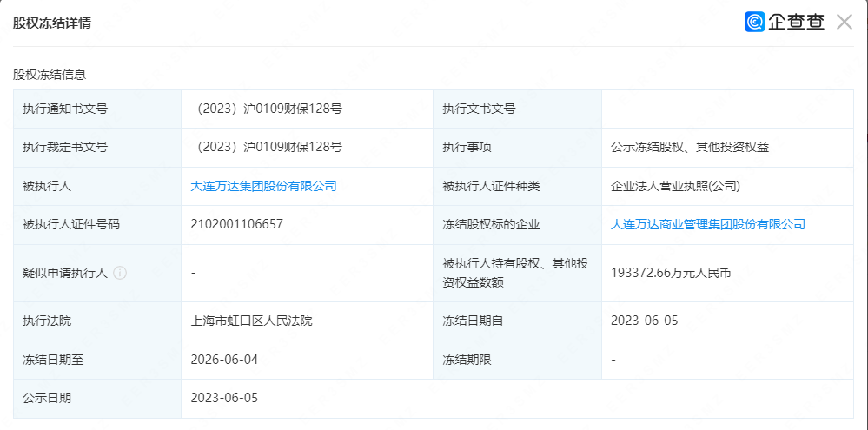Click the info icon beside 疑似申请执行人
This screenshot has width=868, height=430.
point(120,273)
